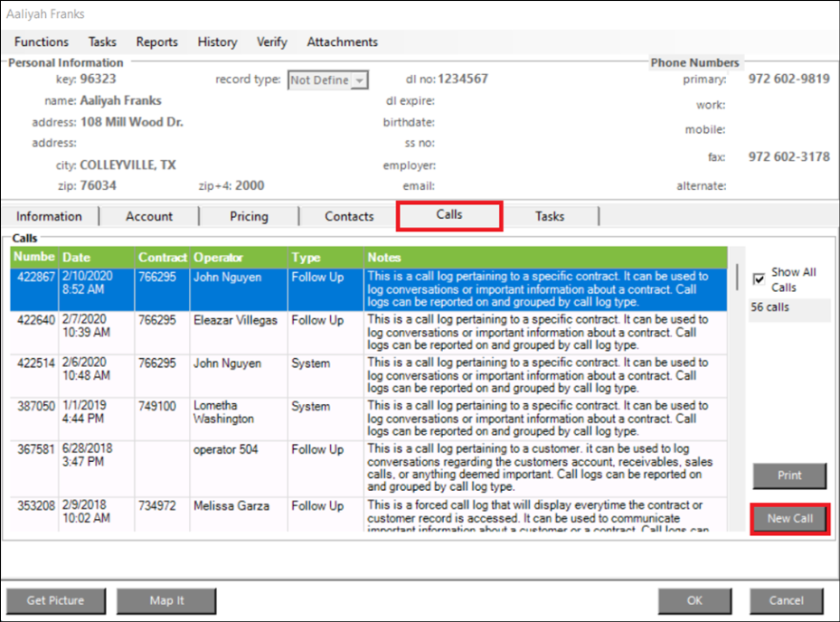Open the History menu

coord(217,42)
